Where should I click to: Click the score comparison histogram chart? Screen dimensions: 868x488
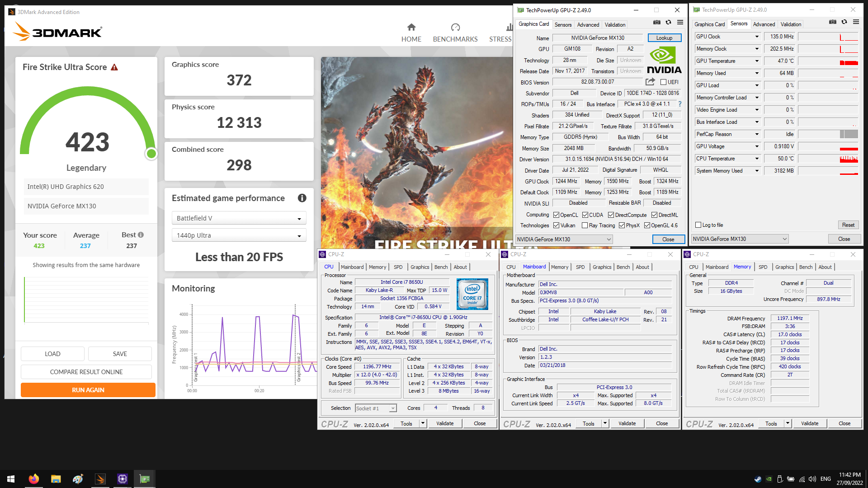tap(86, 300)
